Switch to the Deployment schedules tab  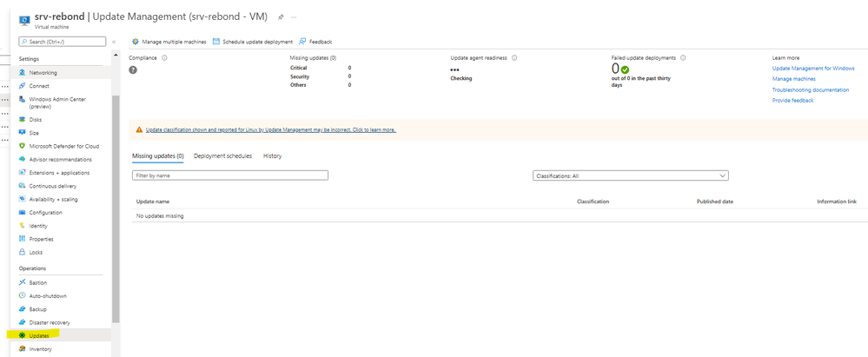click(x=222, y=156)
